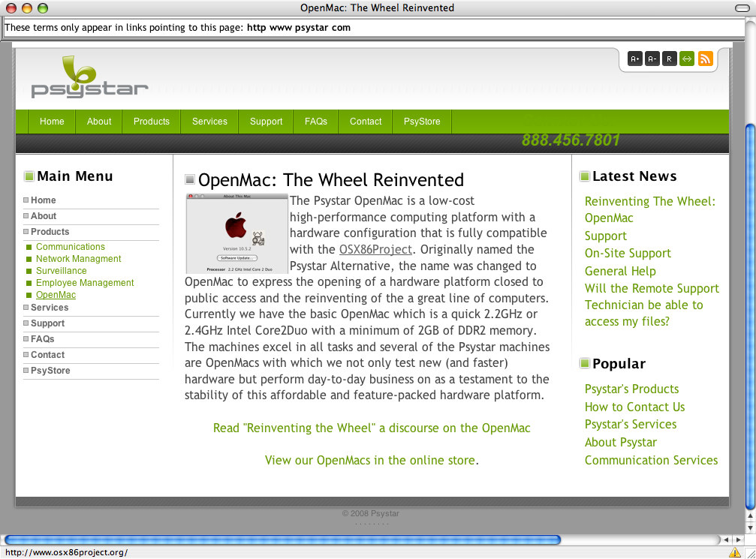Follow the OSX86Project link in article
Screen dimensions: 756x559
pos(375,250)
